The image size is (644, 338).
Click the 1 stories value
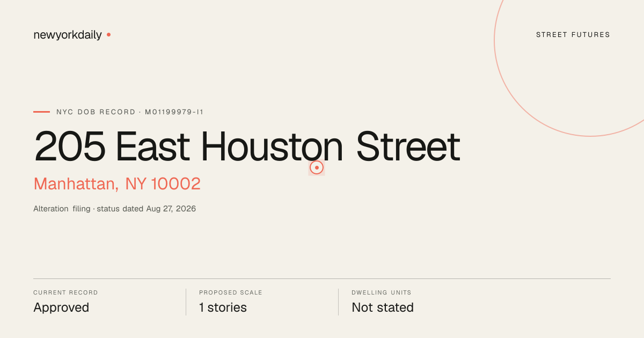[x=223, y=308]
